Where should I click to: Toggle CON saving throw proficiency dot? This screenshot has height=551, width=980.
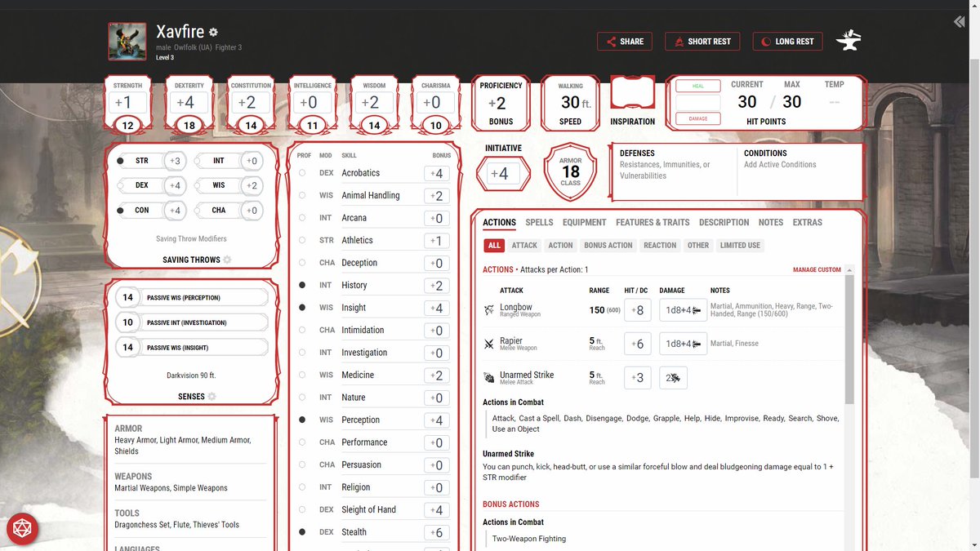point(121,210)
